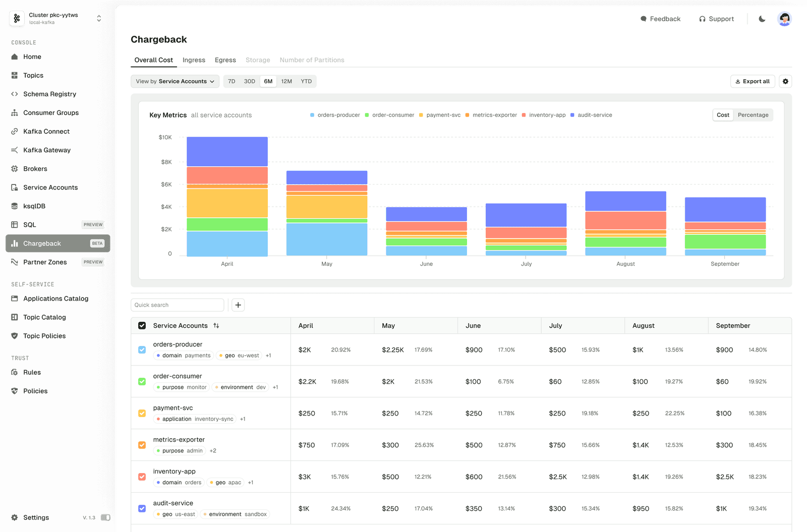Image resolution: width=807 pixels, height=532 pixels.
Task: Click the Export all button
Action: (x=752, y=81)
